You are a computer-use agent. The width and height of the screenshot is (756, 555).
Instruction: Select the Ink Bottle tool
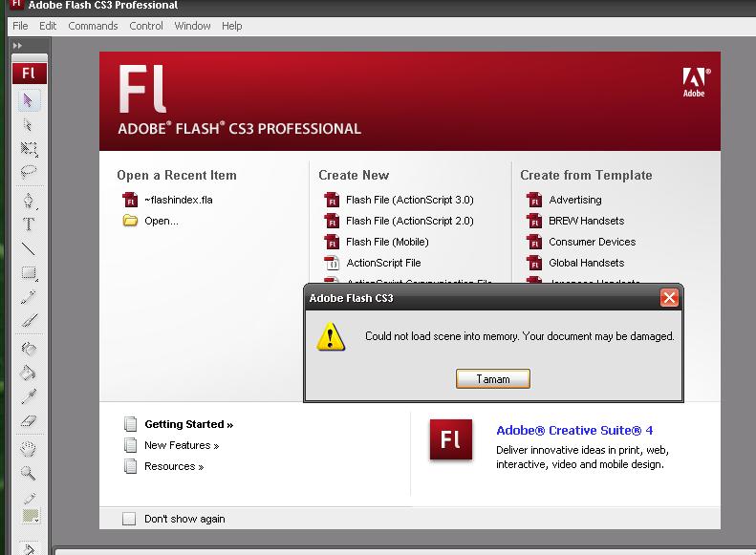(29, 349)
